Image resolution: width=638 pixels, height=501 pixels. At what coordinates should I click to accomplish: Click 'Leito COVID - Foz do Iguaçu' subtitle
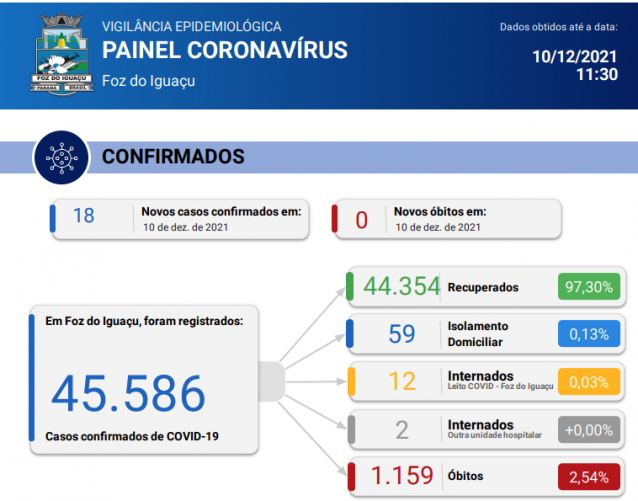click(x=500, y=386)
